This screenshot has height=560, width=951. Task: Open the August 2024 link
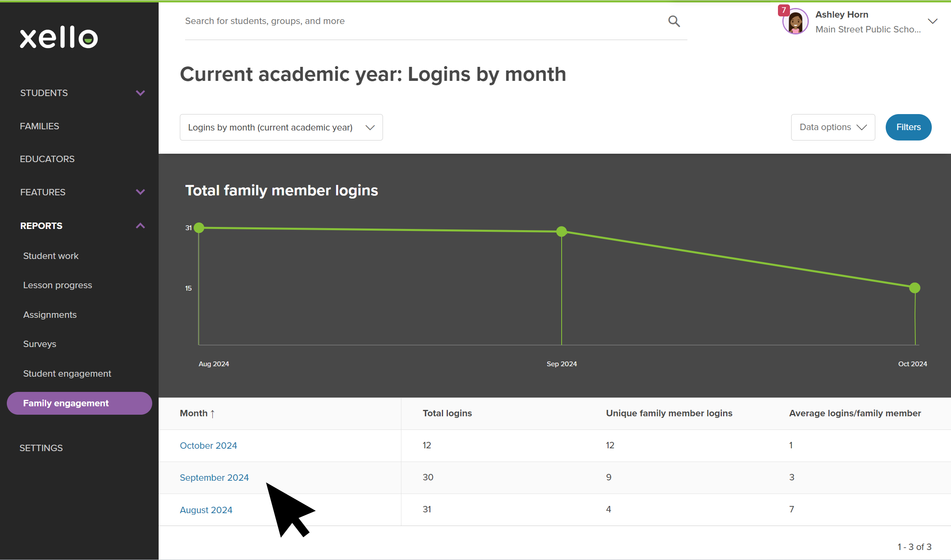206,510
